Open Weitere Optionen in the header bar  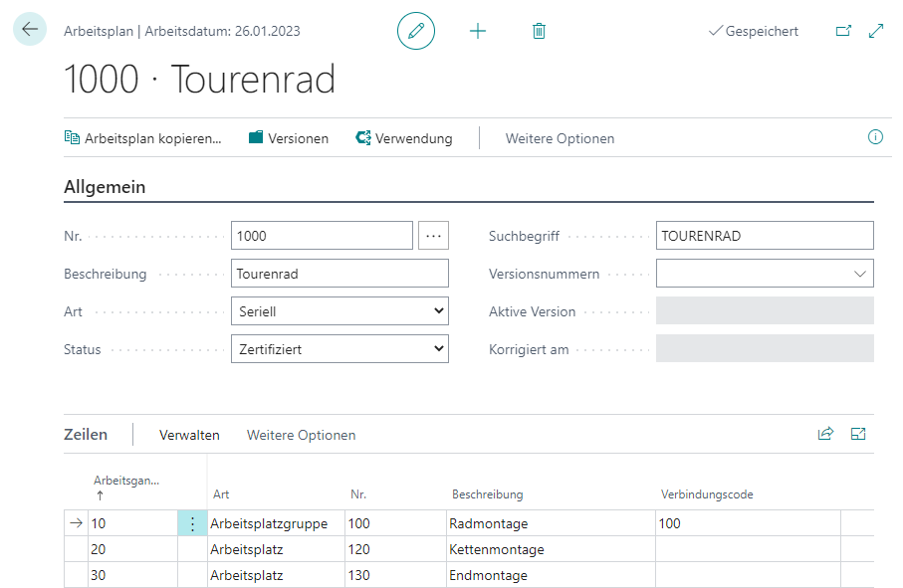pyautogui.click(x=560, y=138)
